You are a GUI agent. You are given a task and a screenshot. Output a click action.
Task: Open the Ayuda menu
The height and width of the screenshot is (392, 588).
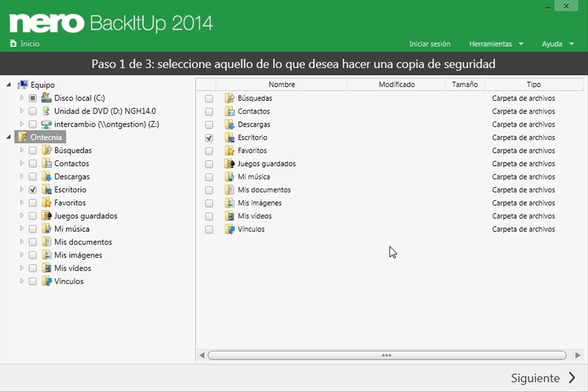pyautogui.click(x=558, y=44)
